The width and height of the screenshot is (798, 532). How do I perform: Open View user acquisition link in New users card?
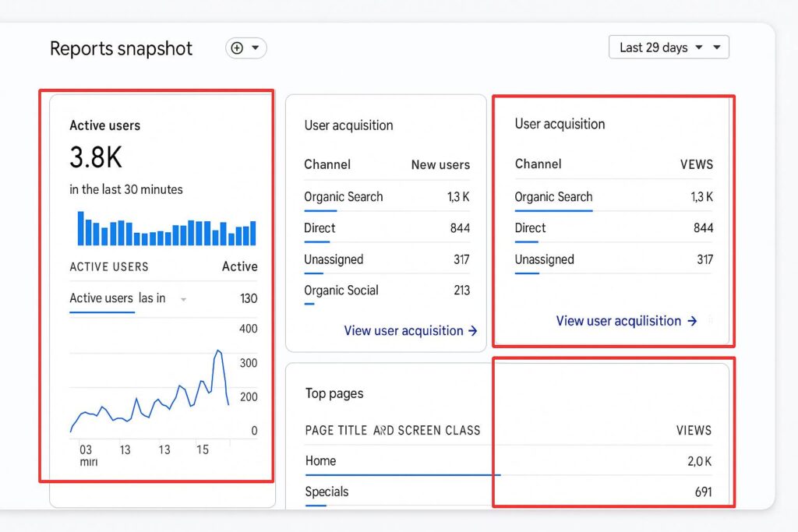click(410, 331)
